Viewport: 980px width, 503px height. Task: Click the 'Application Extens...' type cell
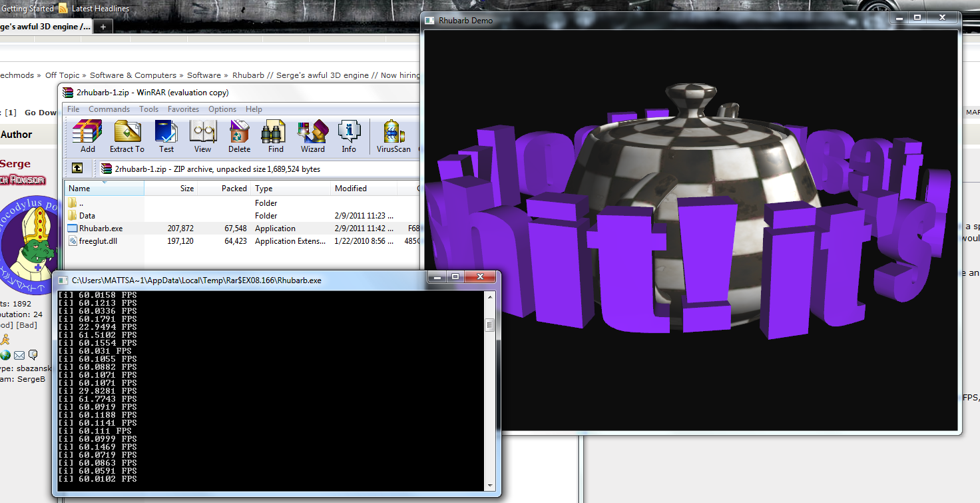point(292,241)
